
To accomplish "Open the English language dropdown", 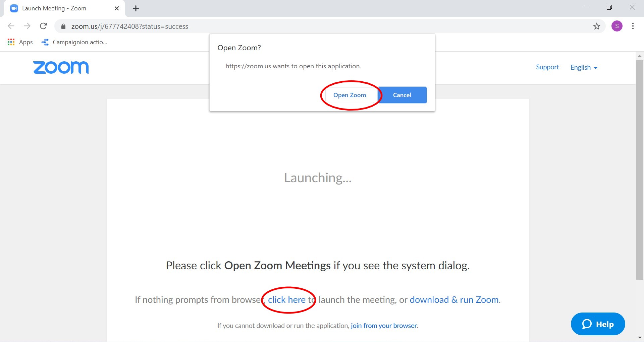I will (x=583, y=67).
